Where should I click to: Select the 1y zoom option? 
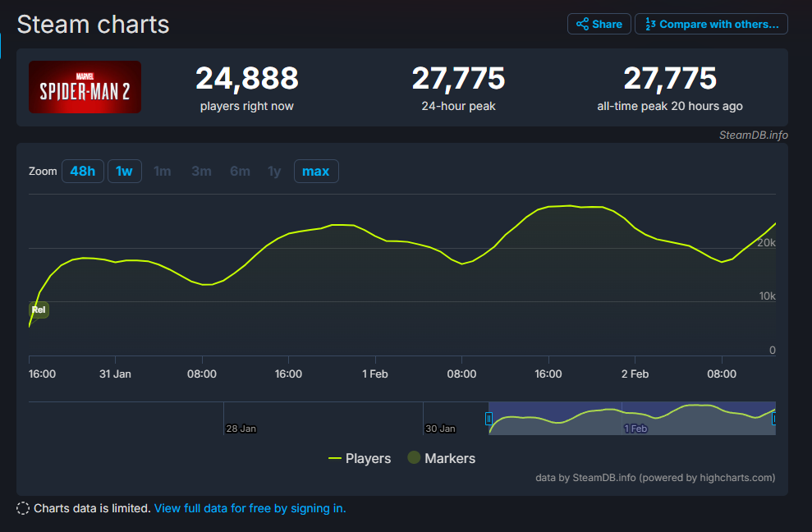[x=274, y=171]
